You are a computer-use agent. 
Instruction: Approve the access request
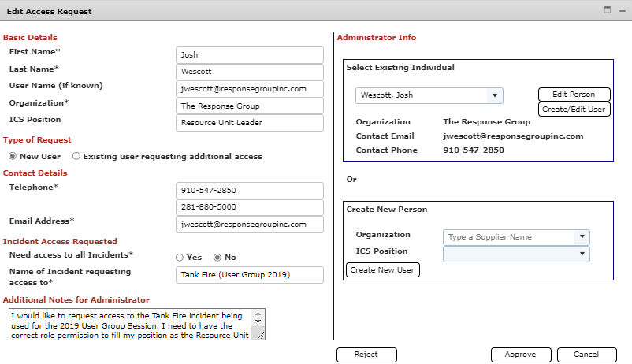pyautogui.click(x=520, y=355)
